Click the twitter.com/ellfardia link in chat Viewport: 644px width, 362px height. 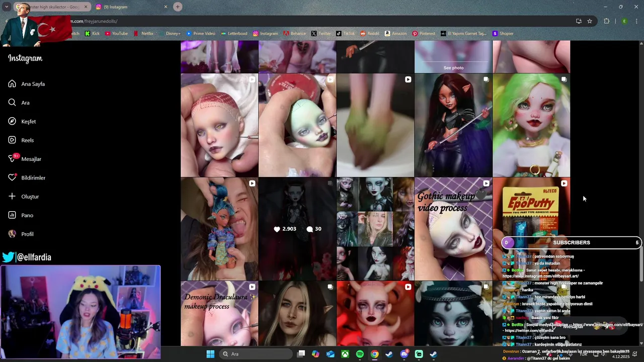point(529,331)
